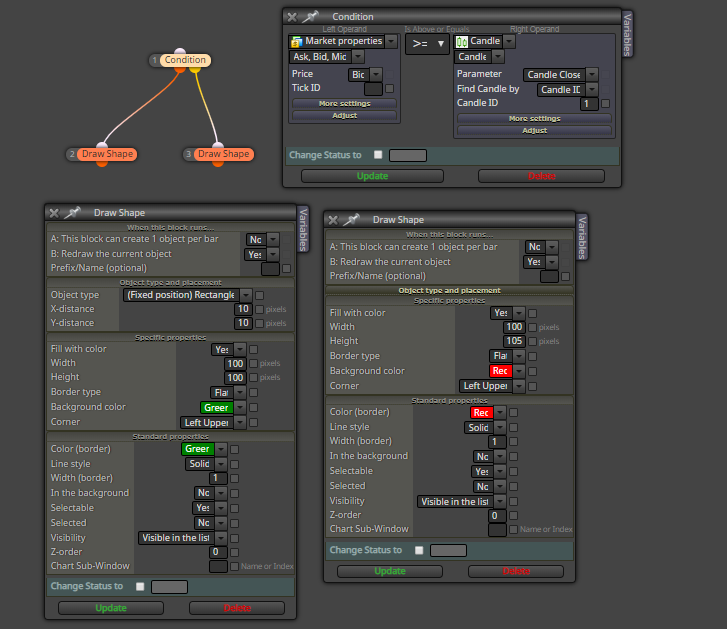Screen dimensions: 727x629
Task: Close the left Draw Shape panel
Action: tap(54, 213)
